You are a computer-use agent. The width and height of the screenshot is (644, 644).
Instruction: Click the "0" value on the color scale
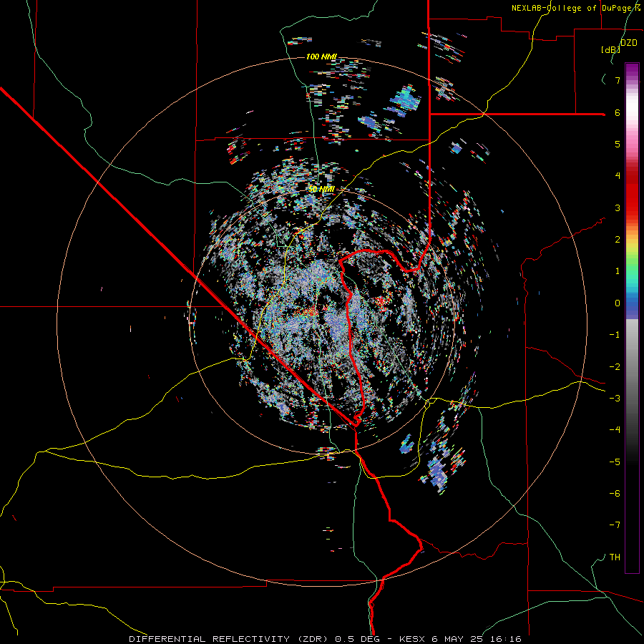(618, 303)
